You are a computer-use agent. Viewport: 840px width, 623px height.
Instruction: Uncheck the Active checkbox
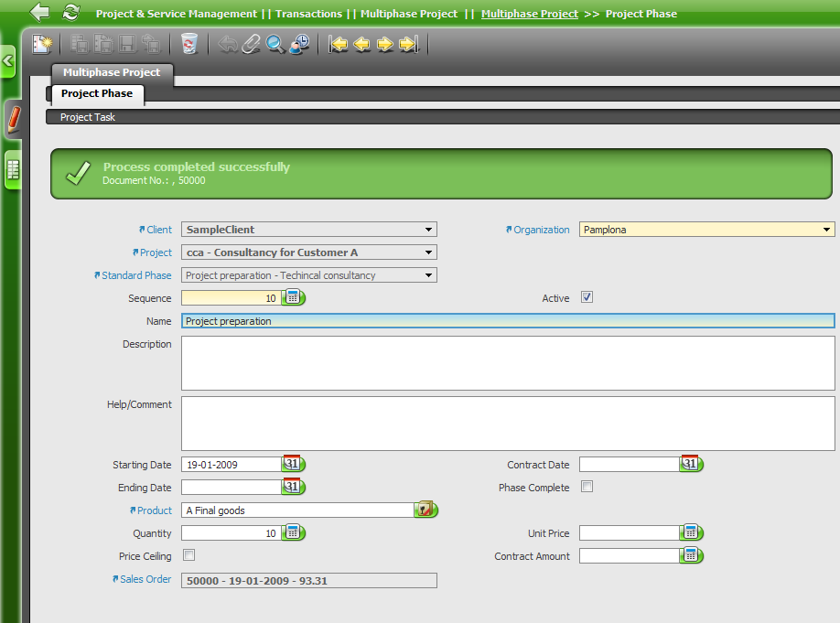coord(587,297)
